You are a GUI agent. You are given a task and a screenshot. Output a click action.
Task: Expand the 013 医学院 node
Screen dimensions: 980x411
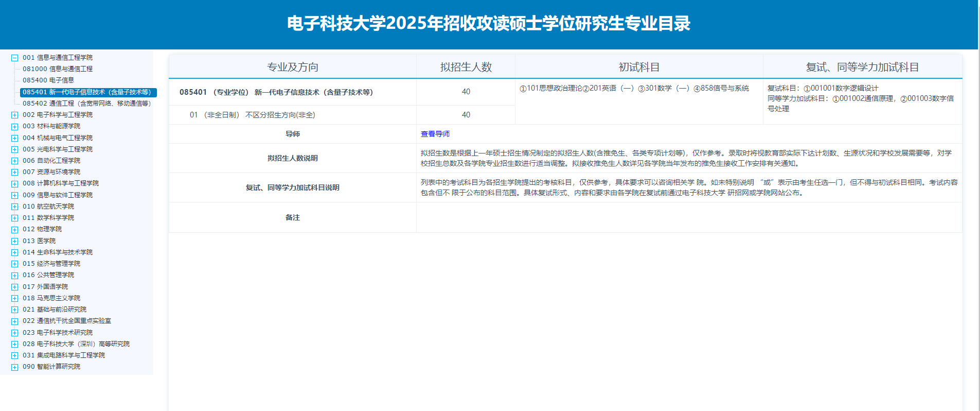[15, 241]
